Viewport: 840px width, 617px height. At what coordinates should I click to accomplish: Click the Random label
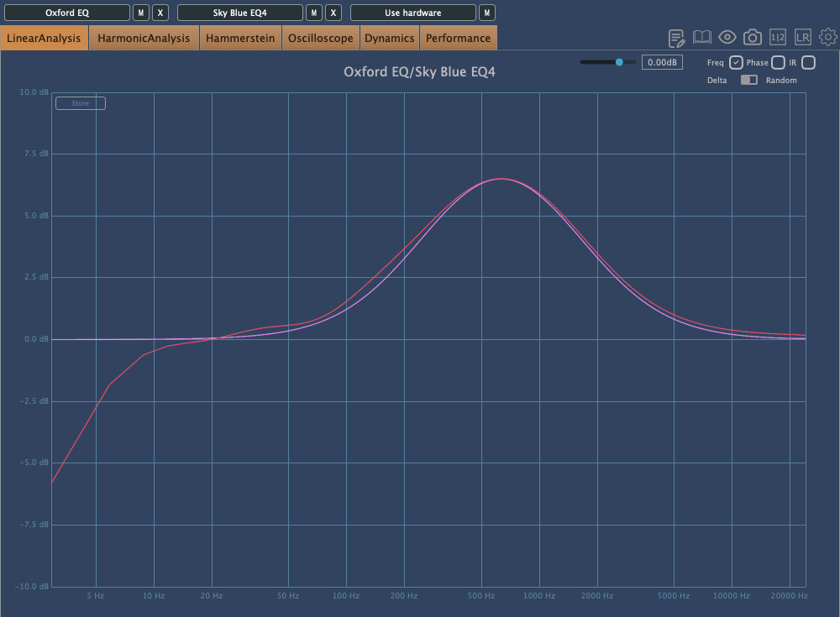[781, 81]
